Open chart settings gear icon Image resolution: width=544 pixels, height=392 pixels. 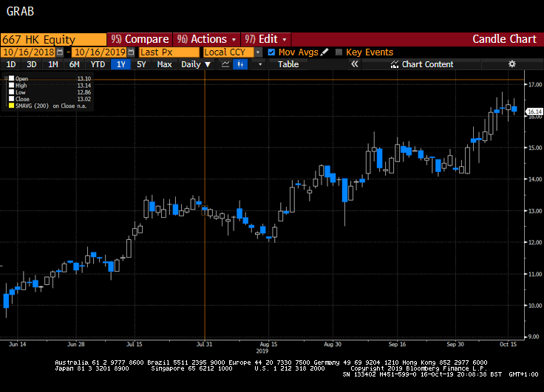[x=511, y=64]
